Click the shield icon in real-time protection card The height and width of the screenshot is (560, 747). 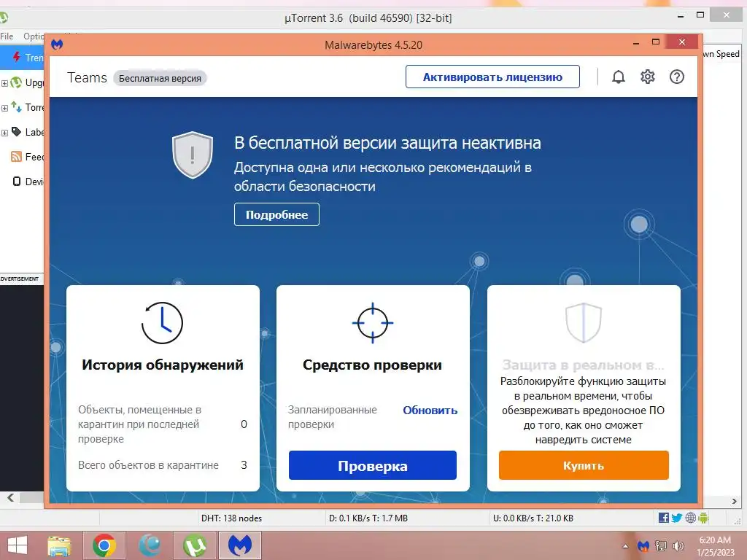click(584, 323)
